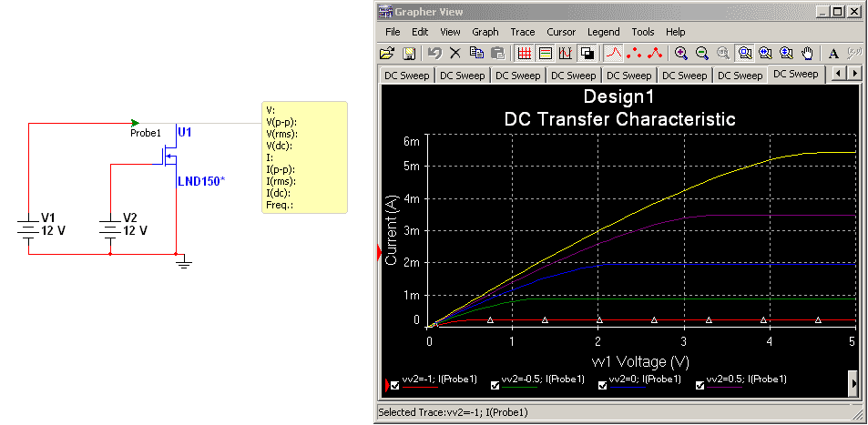Select the hand pan tool icon
This screenshot has height=425, width=868.
(x=808, y=53)
